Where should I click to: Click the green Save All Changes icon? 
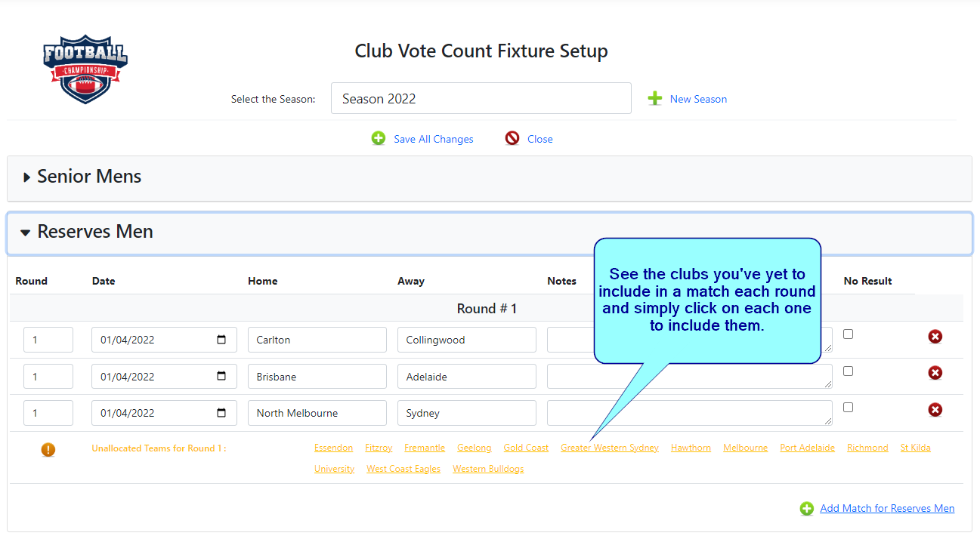(379, 138)
